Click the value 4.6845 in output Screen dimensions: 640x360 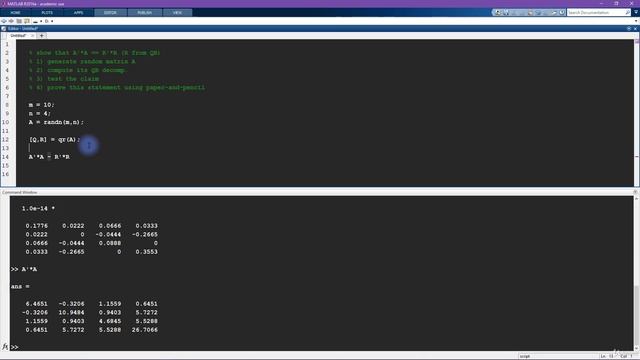(110, 321)
